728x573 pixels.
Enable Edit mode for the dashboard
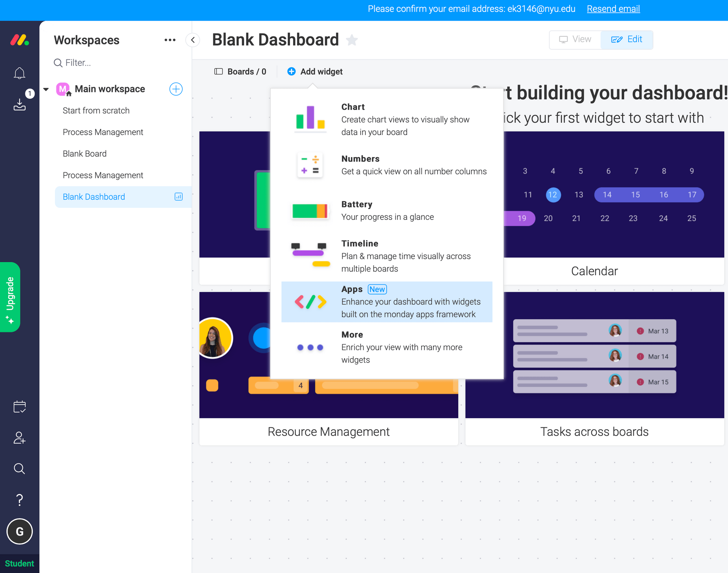pos(627,39)
